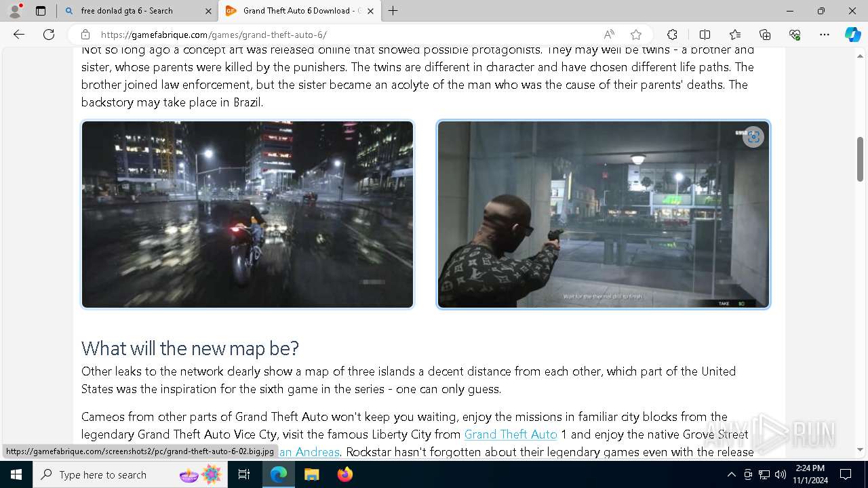Screen dimensions: 868x488
Task: Open the Extensions puzzle icon
Action: coord(672,35)
